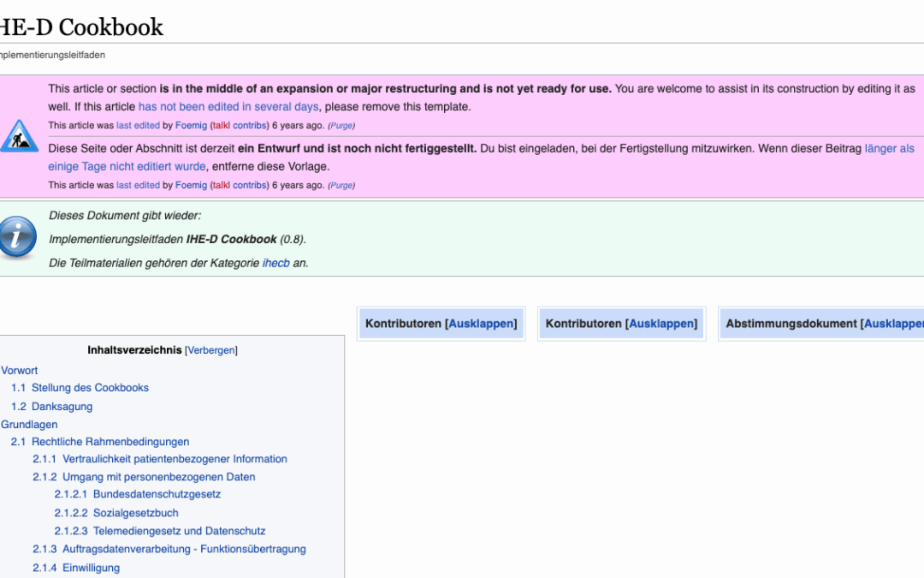
Task: Jump to Vorwort section
Action: (x=19, y=371)
